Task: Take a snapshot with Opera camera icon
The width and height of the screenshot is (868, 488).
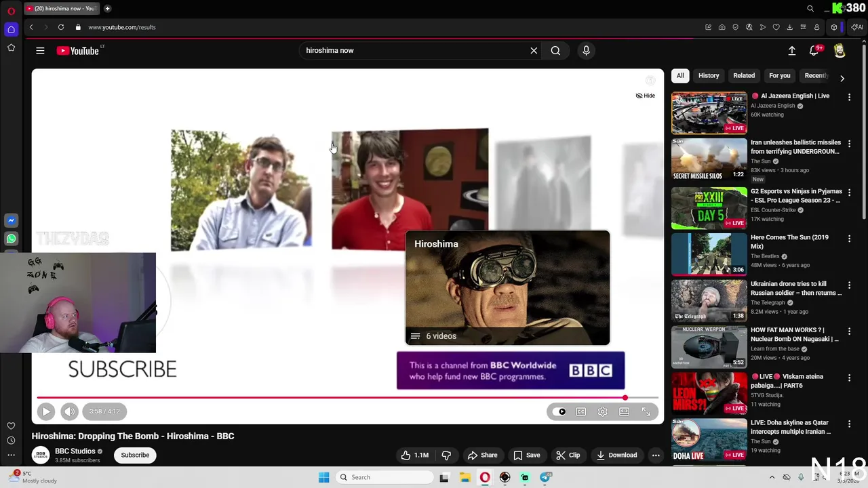Action: [722, 27]
